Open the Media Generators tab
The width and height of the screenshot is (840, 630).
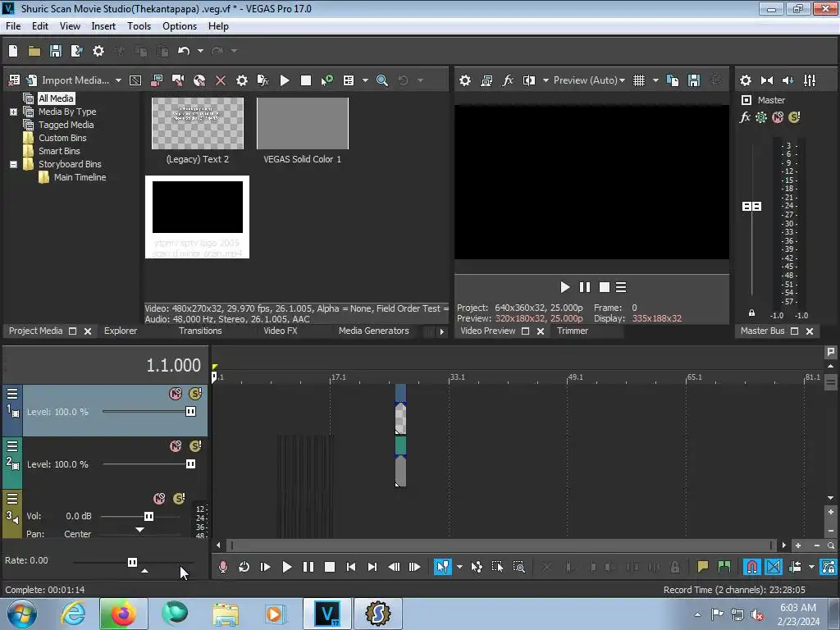pyautogui.click(x=374, y=331)
